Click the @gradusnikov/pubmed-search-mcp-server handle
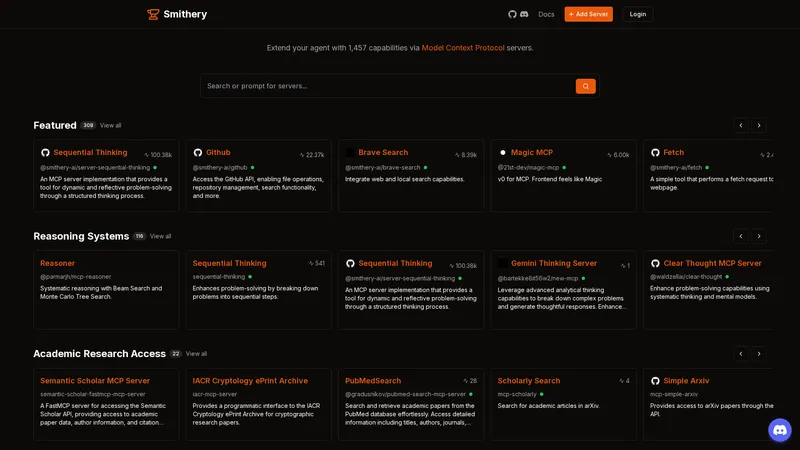This screenshot has height=450, width=800. [x=405, y=394]
